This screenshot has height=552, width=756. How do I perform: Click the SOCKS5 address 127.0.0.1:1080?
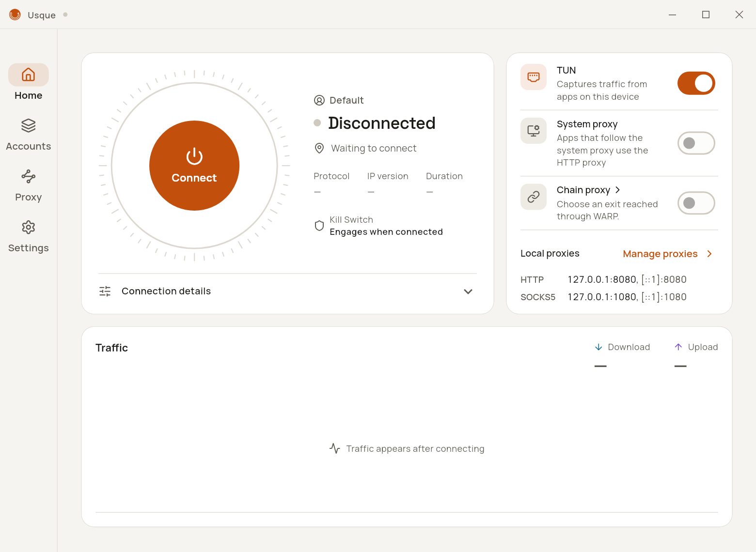coord(602,297)
